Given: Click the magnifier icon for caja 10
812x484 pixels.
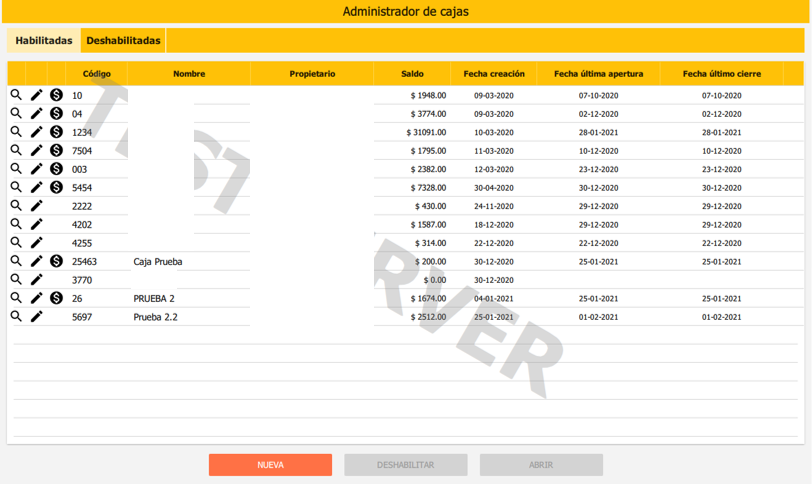Looking at the screenshot, I should click(x=16, y=94).
